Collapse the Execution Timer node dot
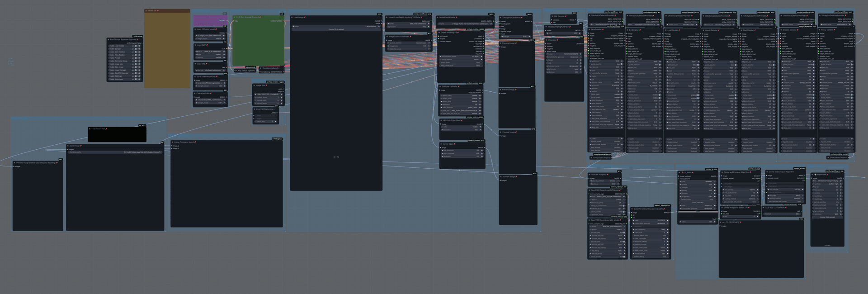The width and height of the screenshot is (868, 294). tap(90, 129)
